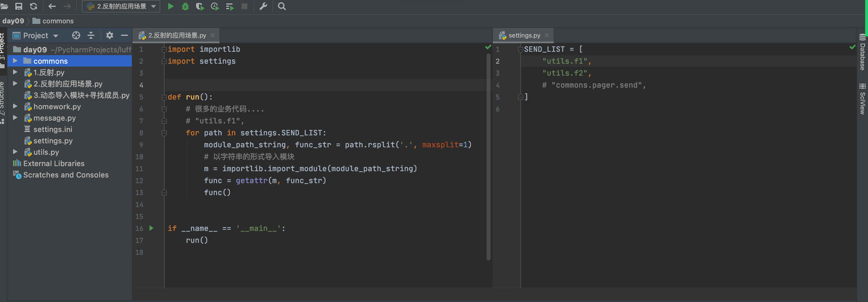The width and height of the screenshot is (868, 302).
Task: Close the 2.反射的应用场景.py tab
Action: pyautogui.click(x=213, y=35)
